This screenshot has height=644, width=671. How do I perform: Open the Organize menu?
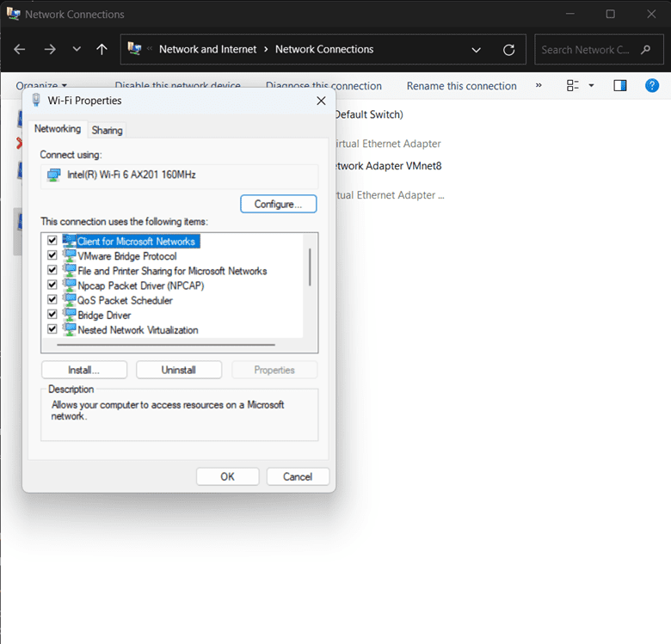[41, 85]
